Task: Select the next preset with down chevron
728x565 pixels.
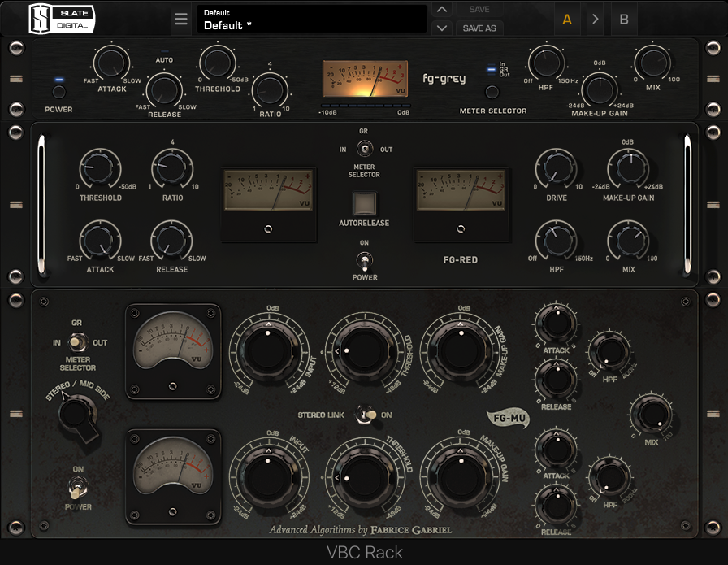Action: point(442,28)
